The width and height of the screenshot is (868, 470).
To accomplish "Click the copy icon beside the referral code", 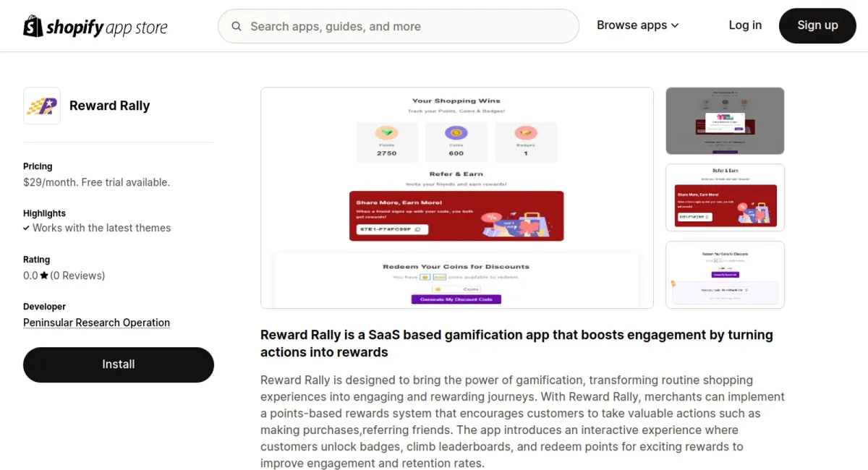I will (418, 229).
